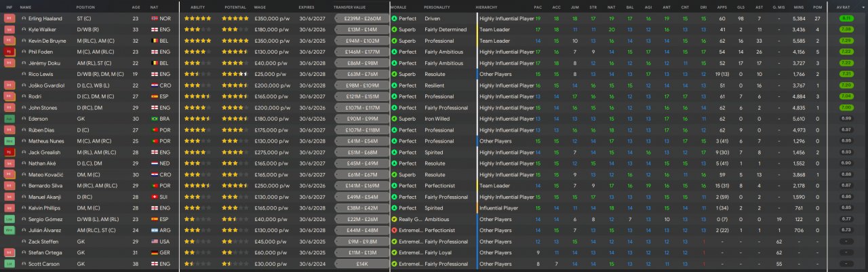The image size is (868, 272).
Task: Sort by the POTENTIAL column header
Action: pyautogui.click(x=234, y=7)
